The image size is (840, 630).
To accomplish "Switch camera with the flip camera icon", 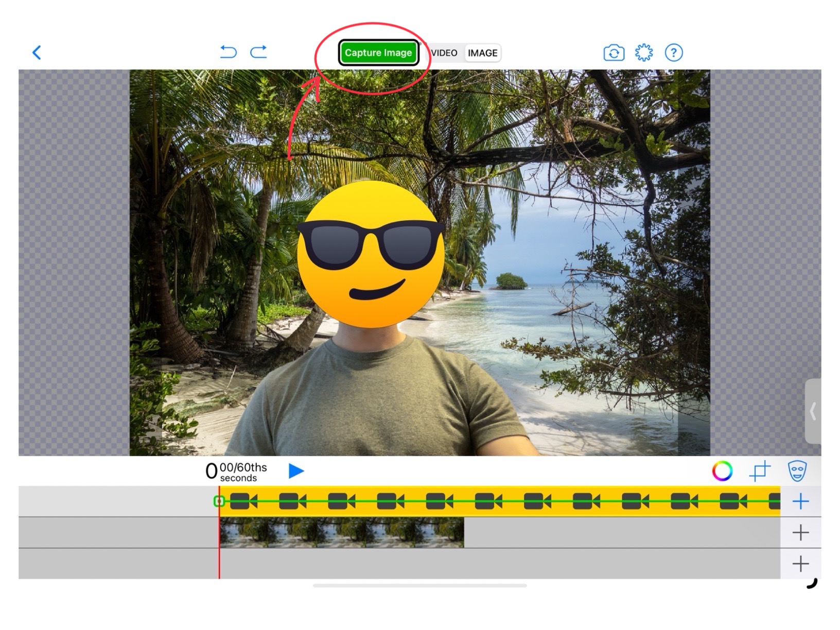I will click(x=614, y=52).
